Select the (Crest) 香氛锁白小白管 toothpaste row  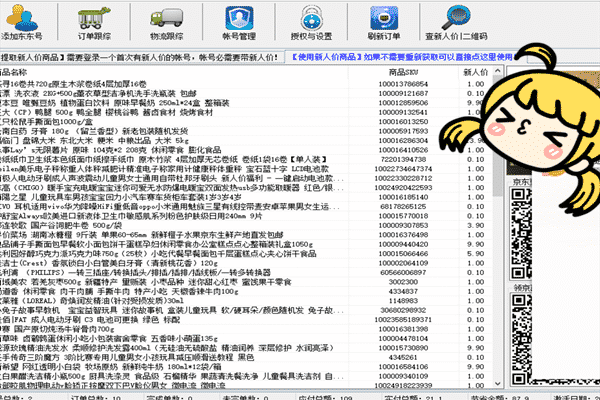coord(245,263)
